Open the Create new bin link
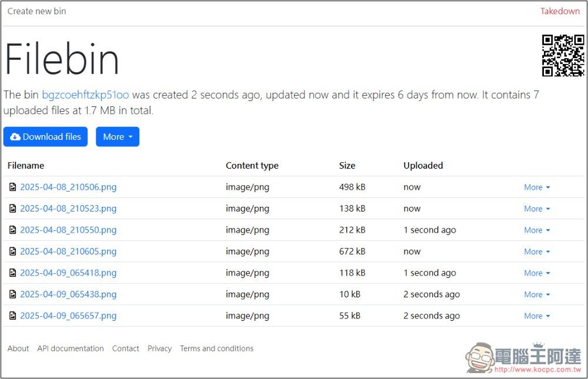This screenshot has width=588, height=379. pos(36,11)
